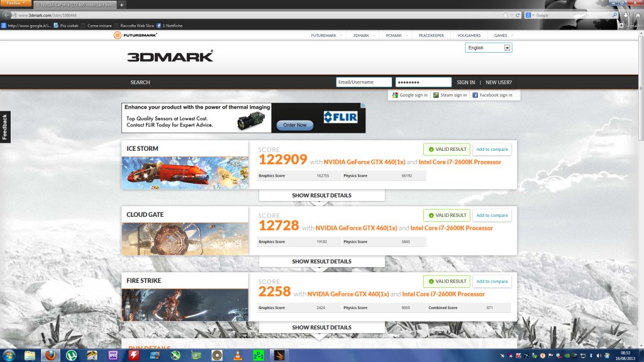The height and width of the screenshot is (362, 644).
Task: Click the password field
Action: [x=423, y=82]
